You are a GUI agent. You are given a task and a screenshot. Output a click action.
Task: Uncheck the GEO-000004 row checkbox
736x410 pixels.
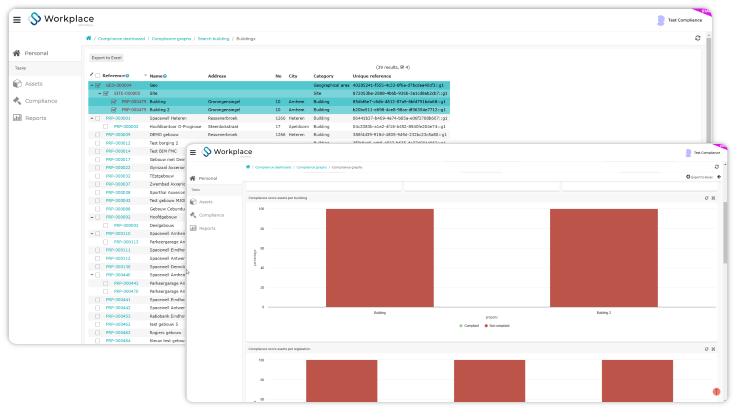[x=98, y=85]
